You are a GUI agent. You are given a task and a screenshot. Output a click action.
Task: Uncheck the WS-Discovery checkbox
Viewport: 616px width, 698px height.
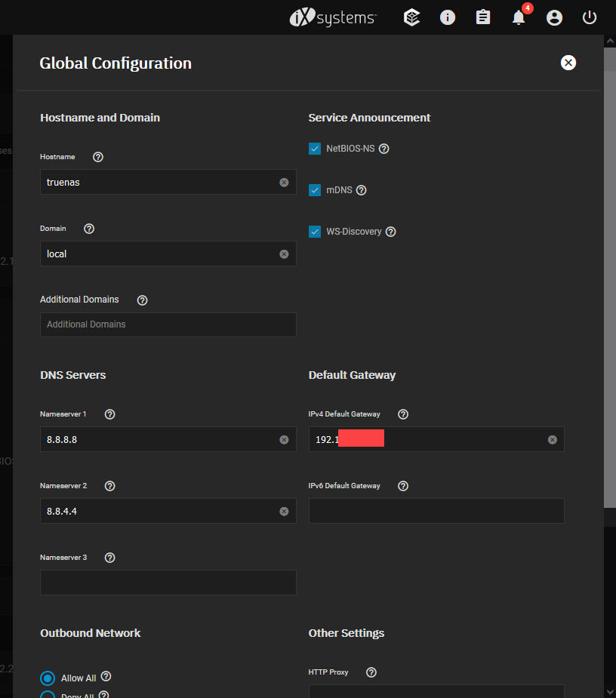pyautogui.click(x=315, y=232)
